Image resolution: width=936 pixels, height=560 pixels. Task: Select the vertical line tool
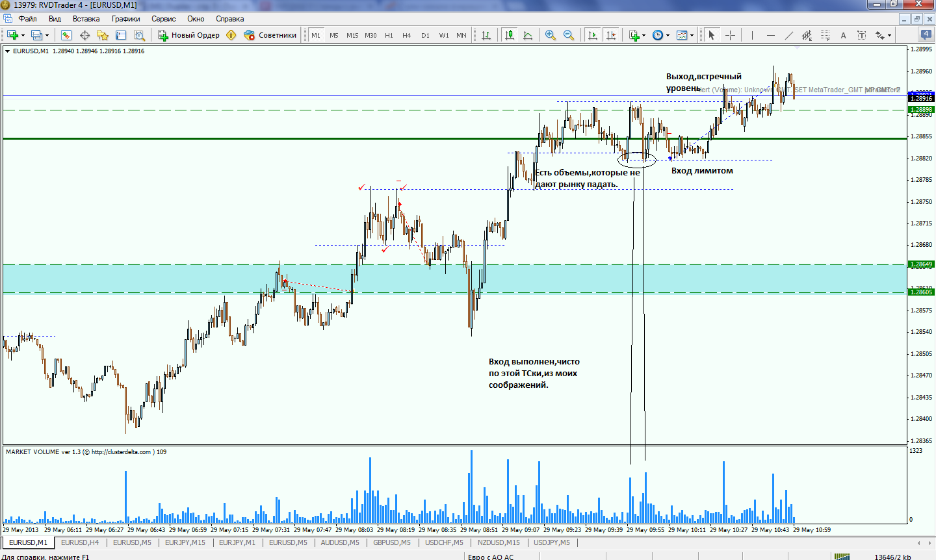point(752,35)
